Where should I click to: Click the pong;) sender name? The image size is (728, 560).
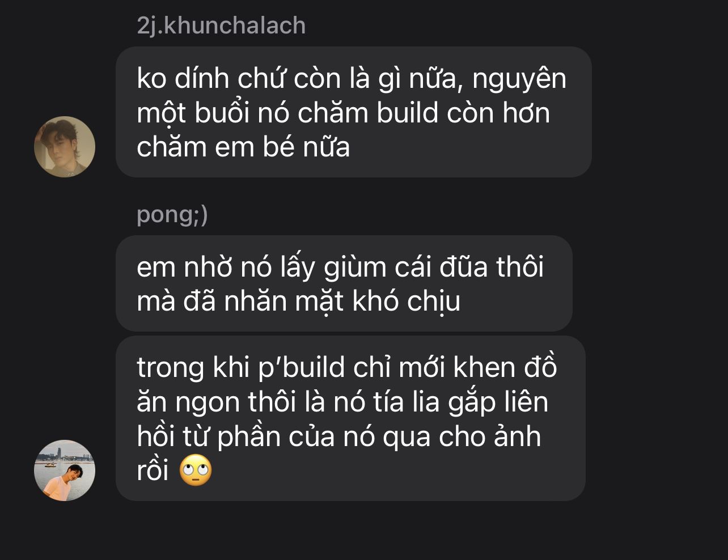click(172, 215)
